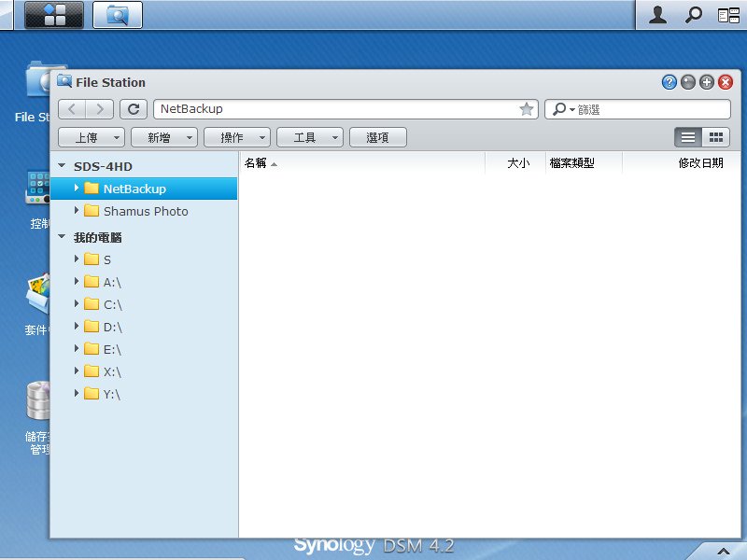Expand the X:\ drive node
The image size is (747, 560).
point(77,371)
